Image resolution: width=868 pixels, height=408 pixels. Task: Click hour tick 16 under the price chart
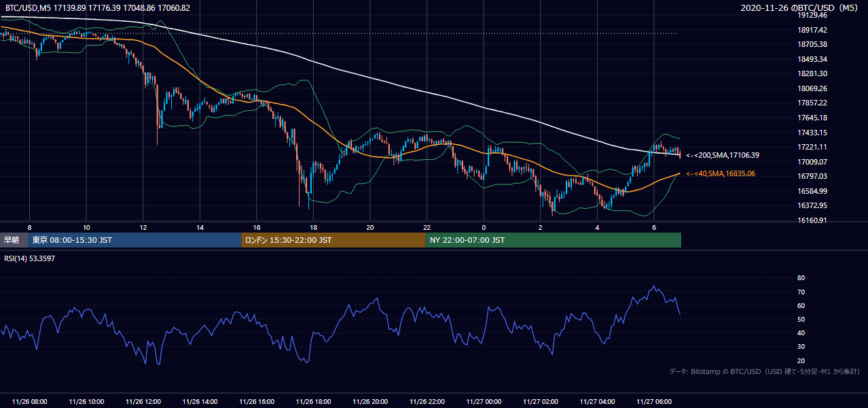click(x=257, y=228)
